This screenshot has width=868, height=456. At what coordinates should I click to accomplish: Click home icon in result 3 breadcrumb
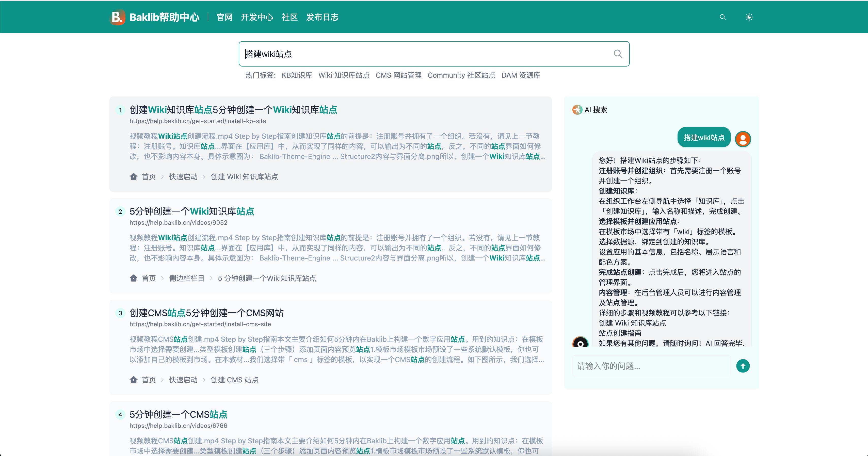[x=133, y=380]
